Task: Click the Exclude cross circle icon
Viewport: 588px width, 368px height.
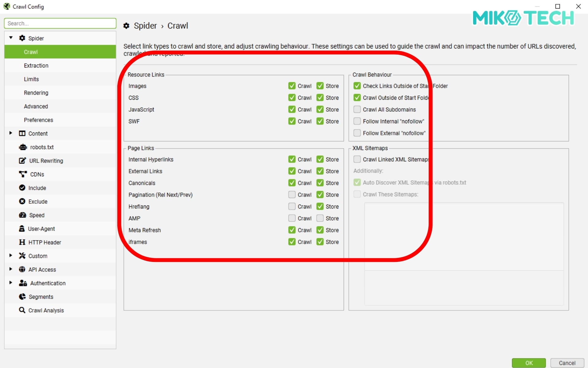Action: click(22, 201)
